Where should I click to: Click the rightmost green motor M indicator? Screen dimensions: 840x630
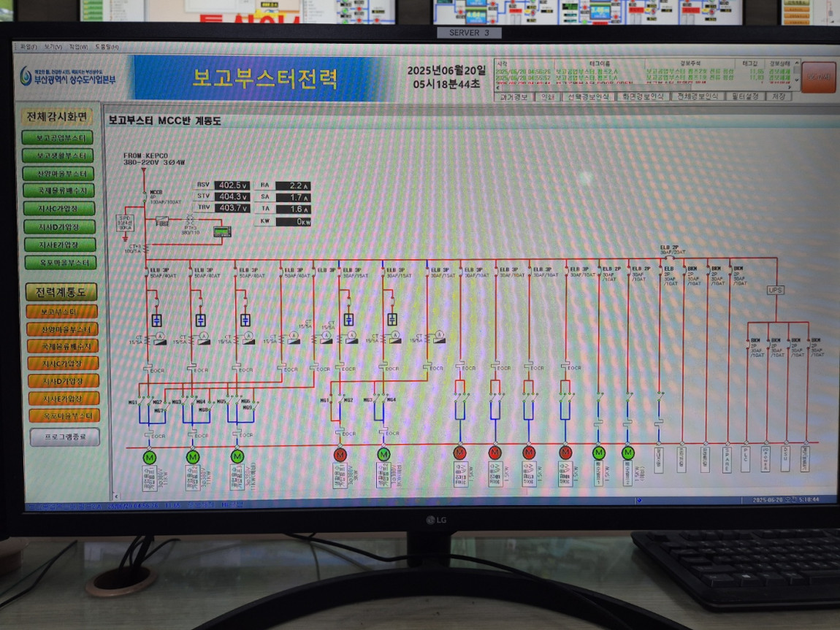click(x=628, y=453)
